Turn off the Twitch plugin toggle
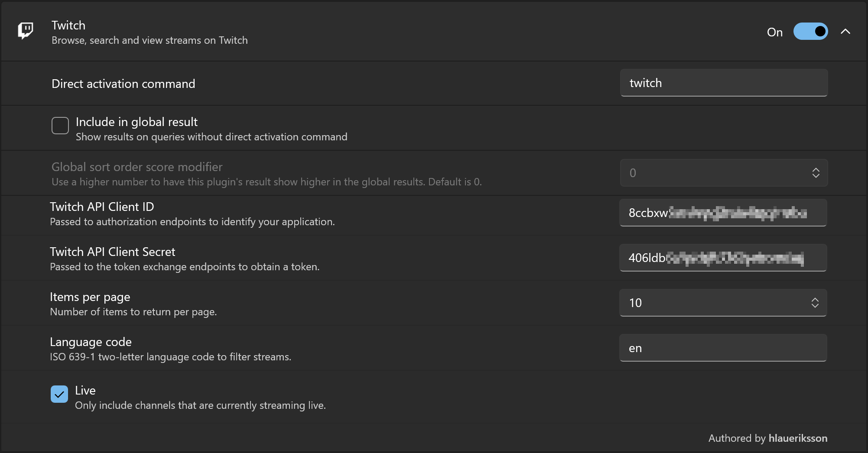This screenshot has width=868, height=453. [810, 32]
